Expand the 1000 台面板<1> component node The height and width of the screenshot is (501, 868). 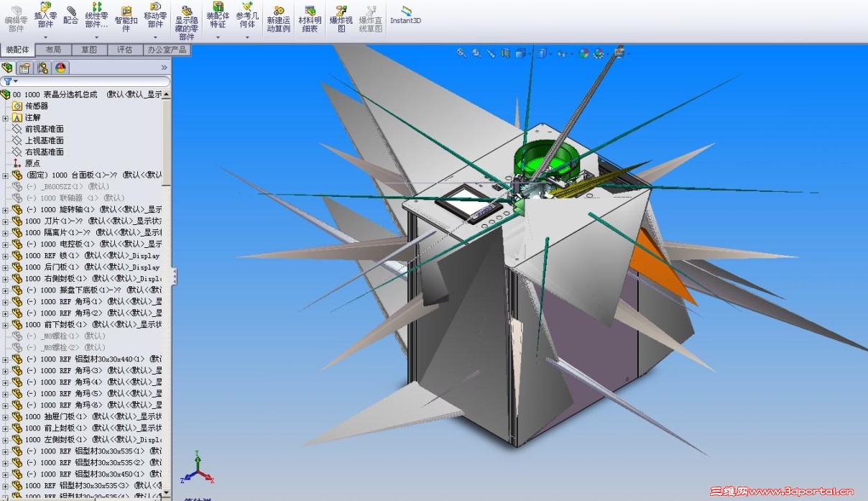(x=5, y=175)
